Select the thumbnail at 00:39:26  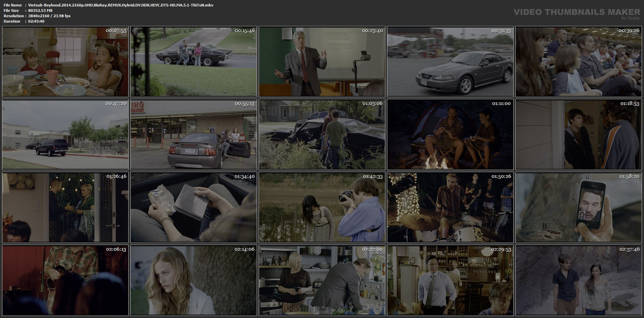pos(579,62)
